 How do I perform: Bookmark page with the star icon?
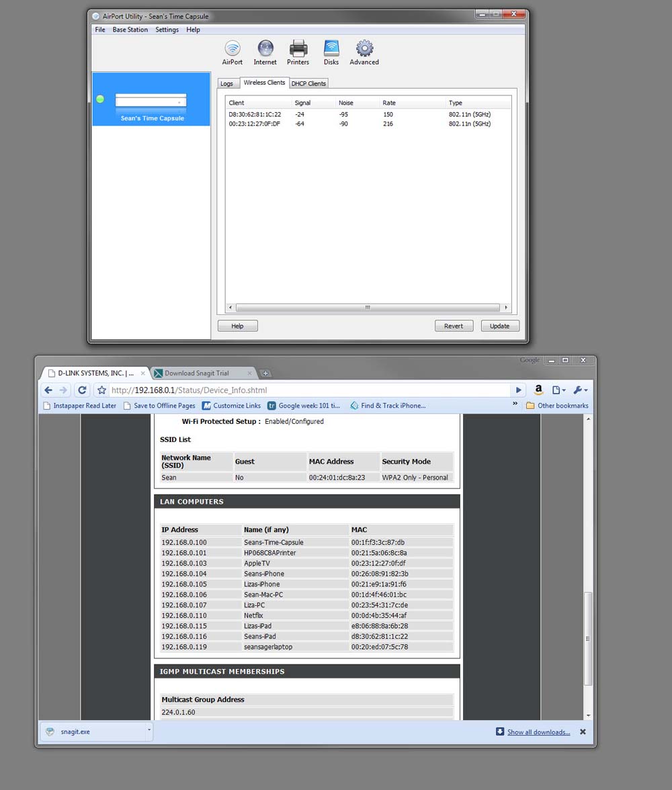102,390
